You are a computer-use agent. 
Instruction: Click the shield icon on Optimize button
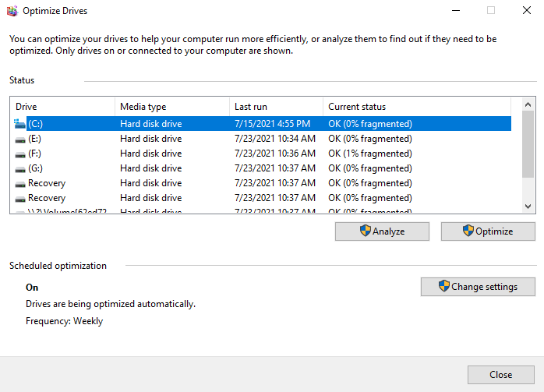468,231
